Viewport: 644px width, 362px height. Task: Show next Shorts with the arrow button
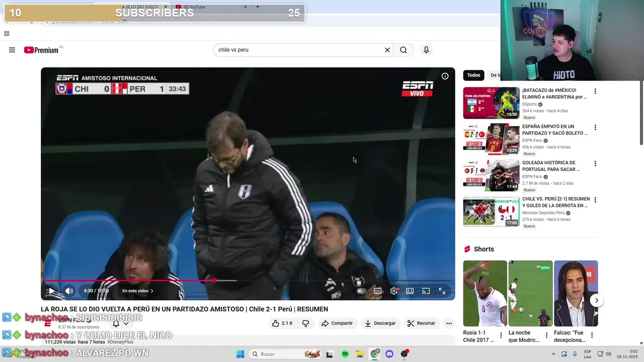pyautogui.click(x=596, y=301)
